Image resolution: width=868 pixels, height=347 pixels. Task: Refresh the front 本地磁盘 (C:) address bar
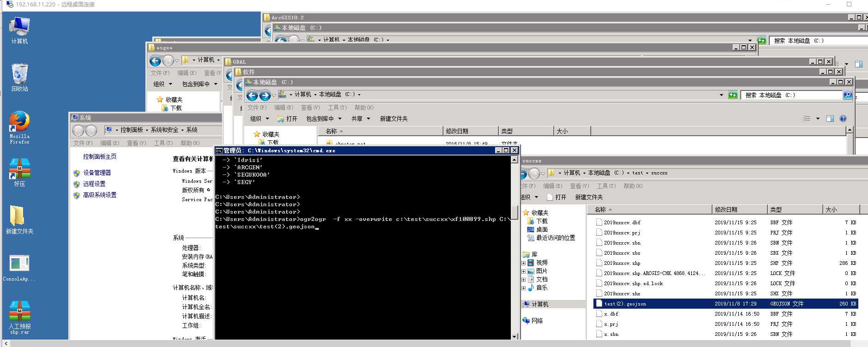pyautogui.click(x=733, y=95)
